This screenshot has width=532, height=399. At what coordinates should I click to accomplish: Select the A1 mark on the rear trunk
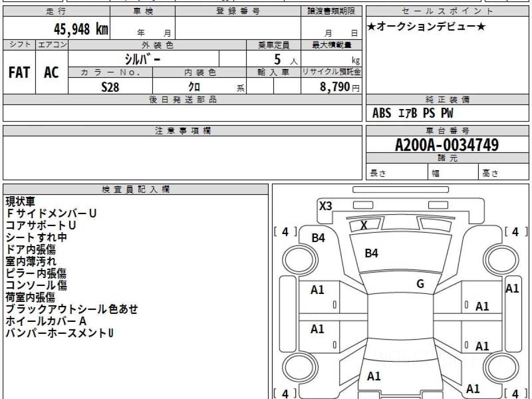pos(374,376)
